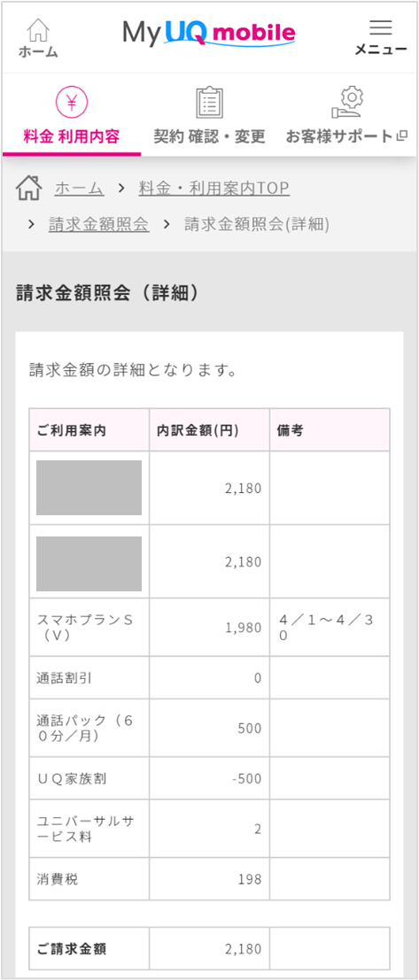The height and width of the screenshot is (980, 419).
Task: Open 料金・利用案内TOP breadcrumb link
Action: pyautogui.click(x=213, y=188)
